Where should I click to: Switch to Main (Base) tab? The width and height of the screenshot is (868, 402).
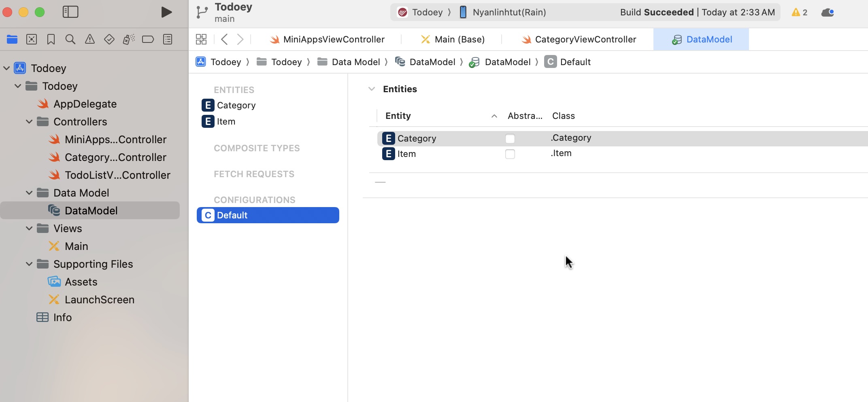click(453, 39)
